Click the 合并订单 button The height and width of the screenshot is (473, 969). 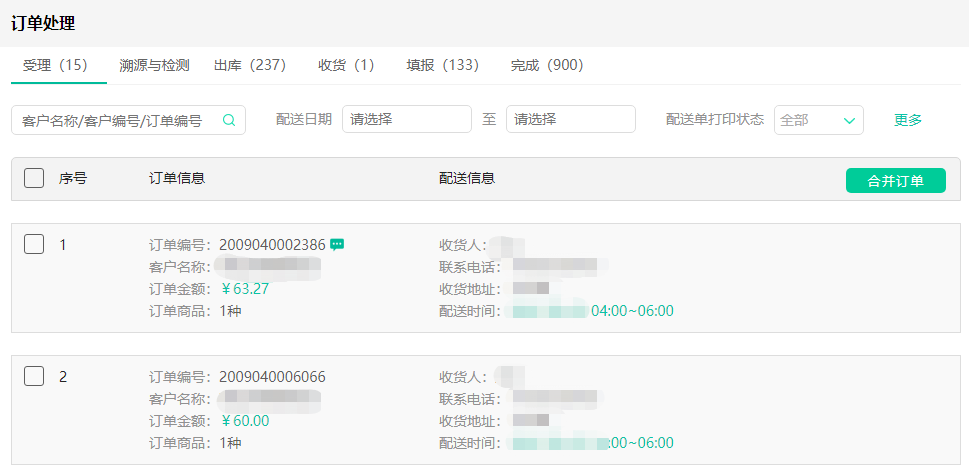[x=895, y=181]
